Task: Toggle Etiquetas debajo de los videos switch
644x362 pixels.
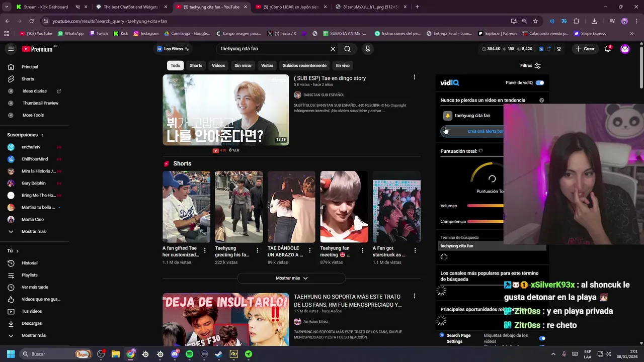Action: point(542,338)
